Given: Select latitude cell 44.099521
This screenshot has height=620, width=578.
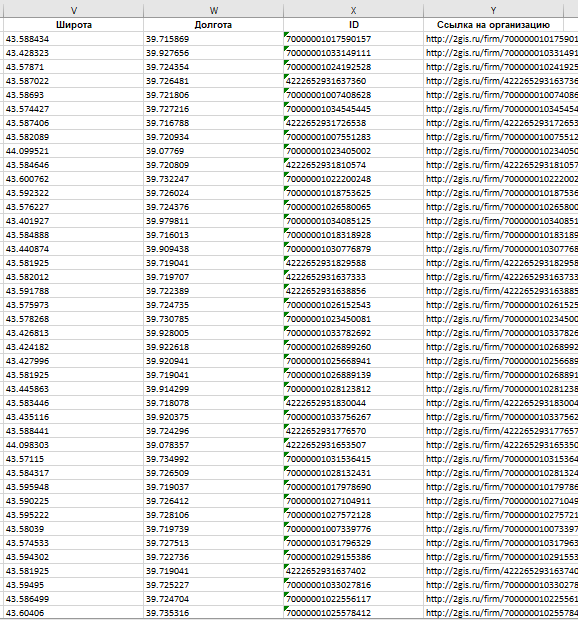Looking at the screenshot, I should pyautogui.click(x=74, y=151).
